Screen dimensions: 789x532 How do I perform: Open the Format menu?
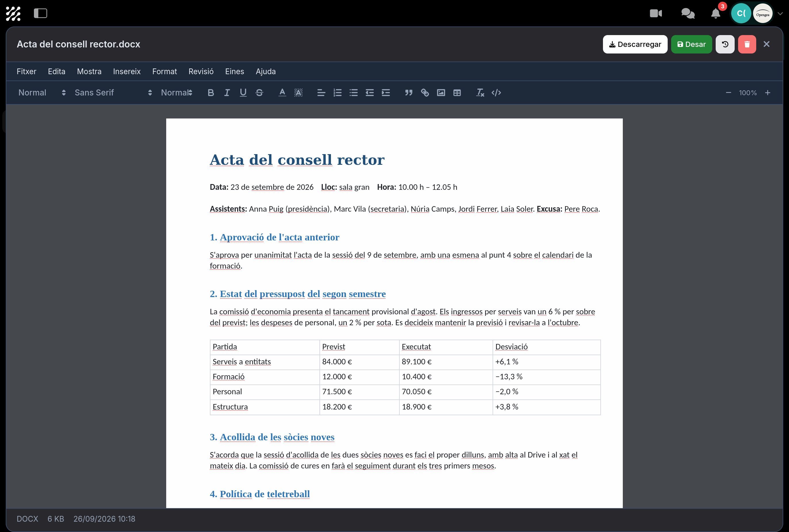point(164,71)
